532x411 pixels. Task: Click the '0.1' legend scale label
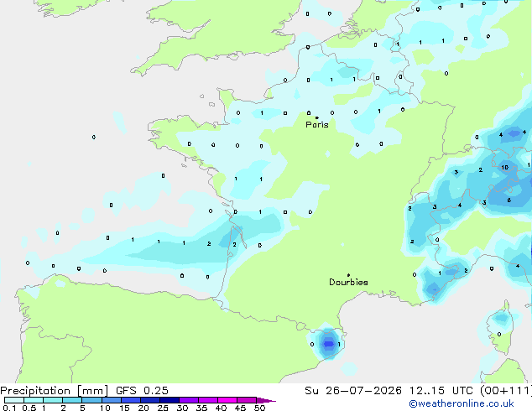click(x=9, y=408)
